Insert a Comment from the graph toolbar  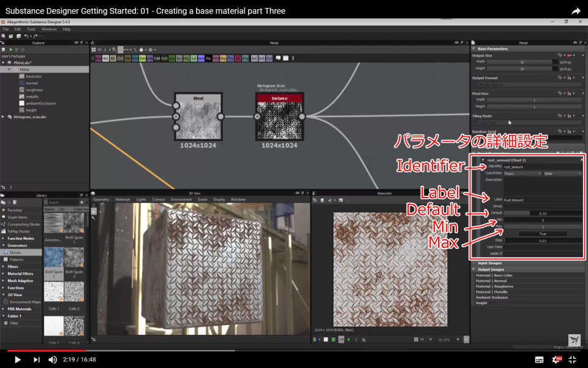[278, 58]
